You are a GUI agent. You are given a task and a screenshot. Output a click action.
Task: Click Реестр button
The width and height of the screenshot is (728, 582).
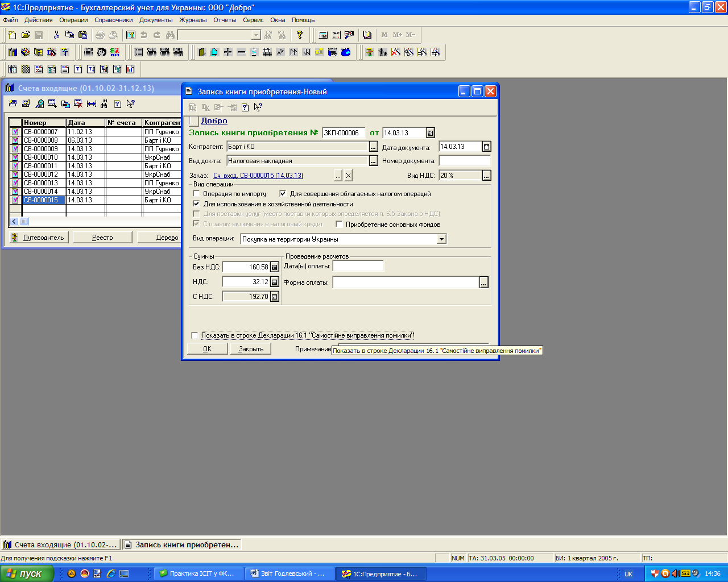[102, 238]
